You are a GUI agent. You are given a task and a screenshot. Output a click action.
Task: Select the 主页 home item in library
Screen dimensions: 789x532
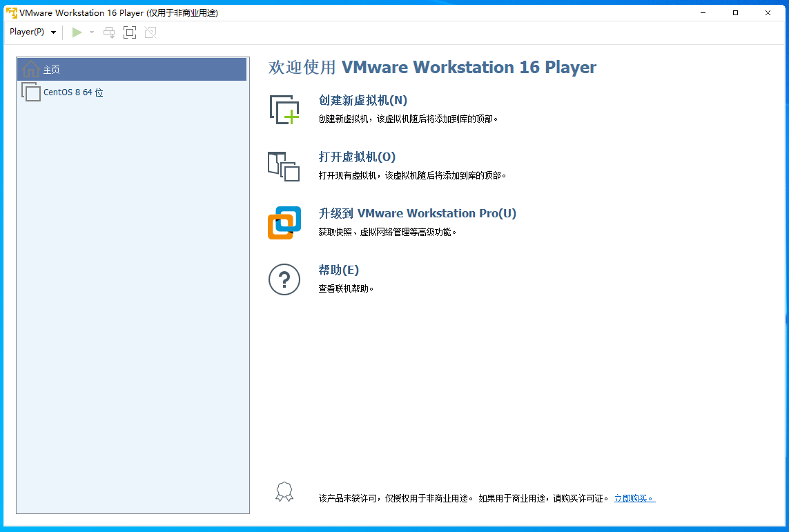point(132,70)
